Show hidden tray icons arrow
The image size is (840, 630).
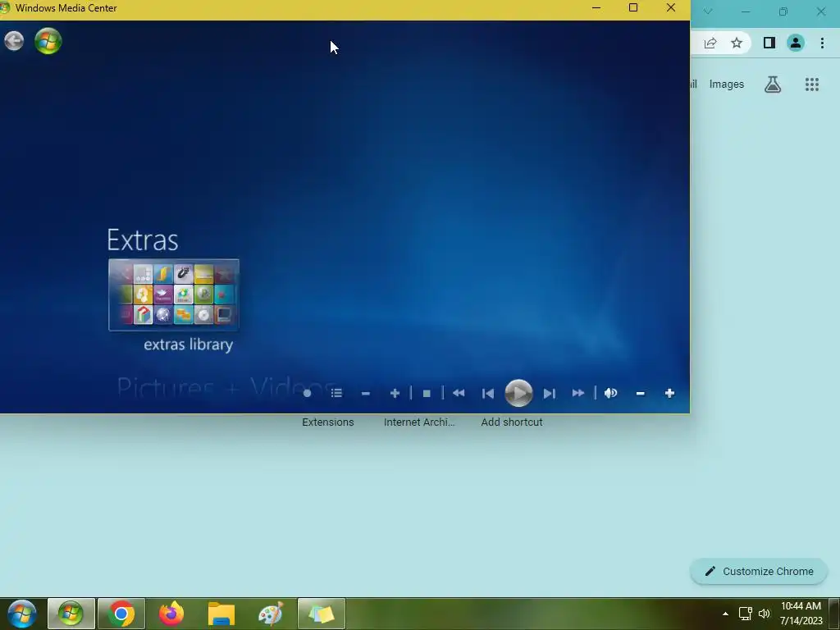(x=725, y=614)
